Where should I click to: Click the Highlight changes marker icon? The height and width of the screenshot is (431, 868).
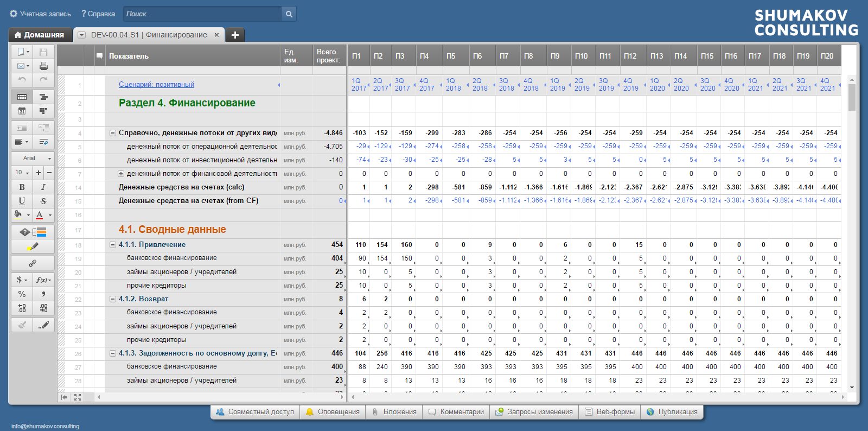(x=33, y=246)
